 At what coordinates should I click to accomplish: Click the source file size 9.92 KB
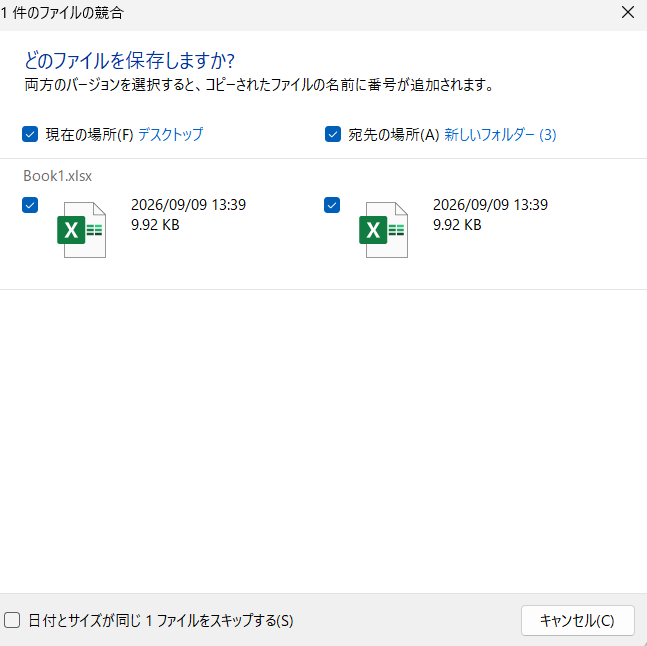point(155,225)
